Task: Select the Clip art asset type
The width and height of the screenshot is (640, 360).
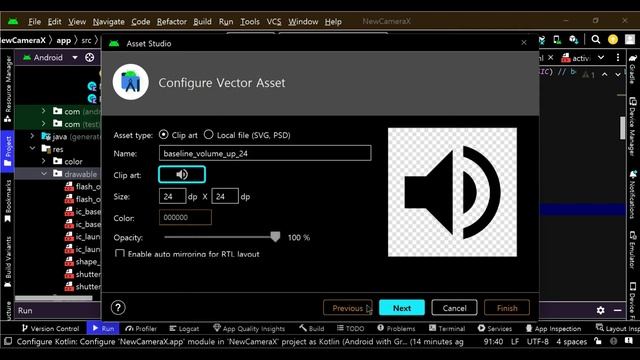Action: 164,134
